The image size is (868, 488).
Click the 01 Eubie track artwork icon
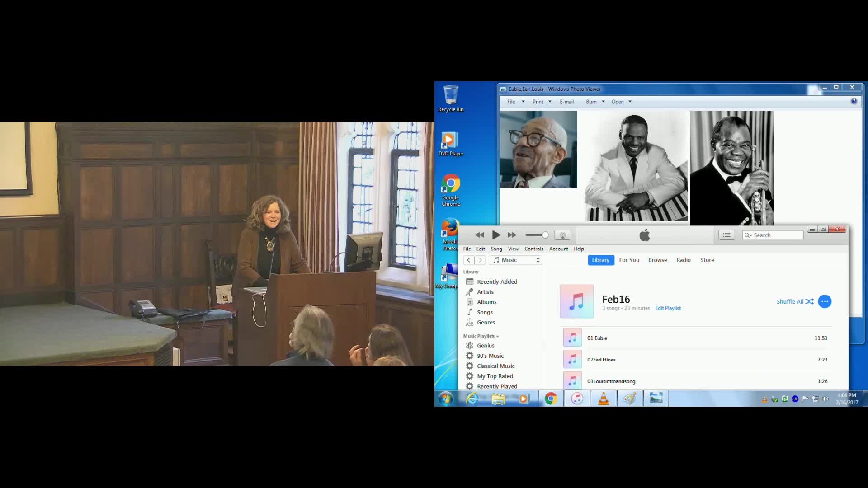[x=572, y=338]
